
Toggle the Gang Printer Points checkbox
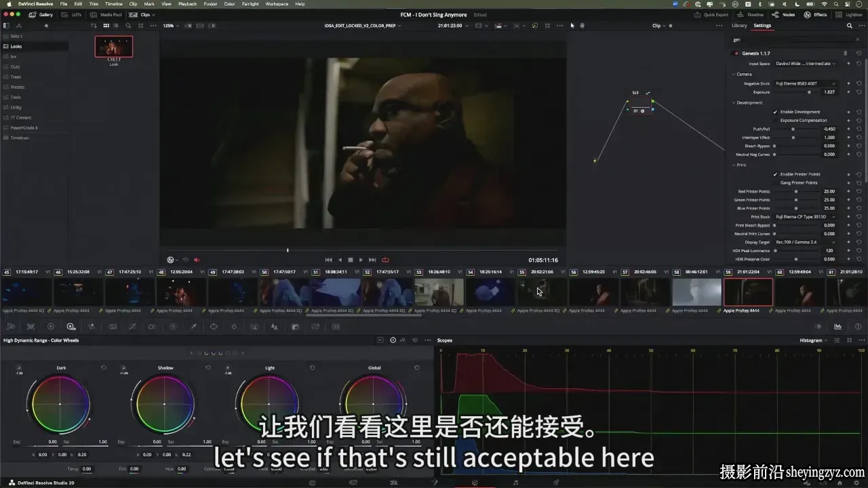pos(776,182)
